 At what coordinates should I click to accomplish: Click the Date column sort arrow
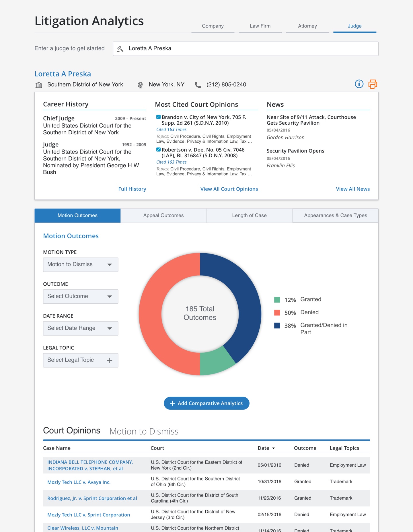tap(273, 448)
